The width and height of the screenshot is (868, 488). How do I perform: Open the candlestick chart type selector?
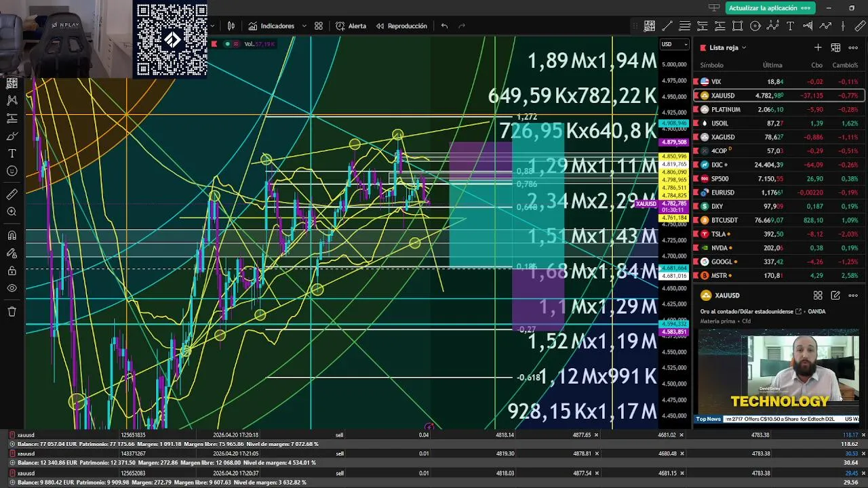tap(231, 26)
